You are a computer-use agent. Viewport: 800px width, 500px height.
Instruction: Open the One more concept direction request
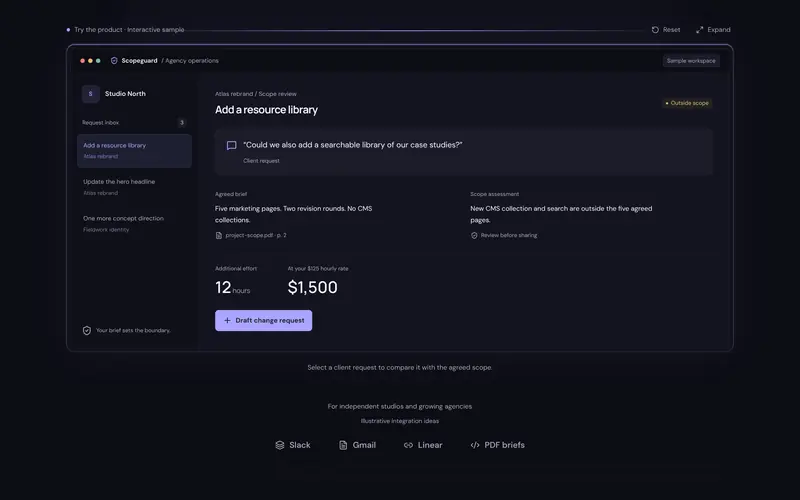click(134, 223)
